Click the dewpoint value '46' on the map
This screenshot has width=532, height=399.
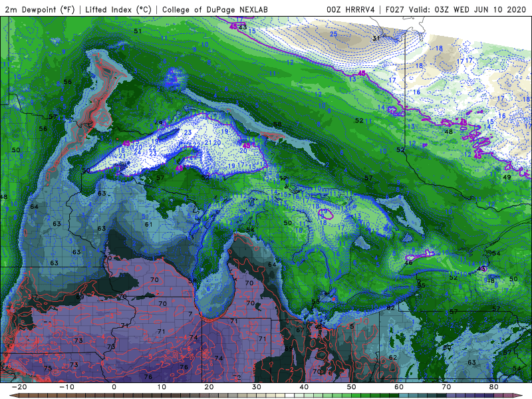point(409,263)
